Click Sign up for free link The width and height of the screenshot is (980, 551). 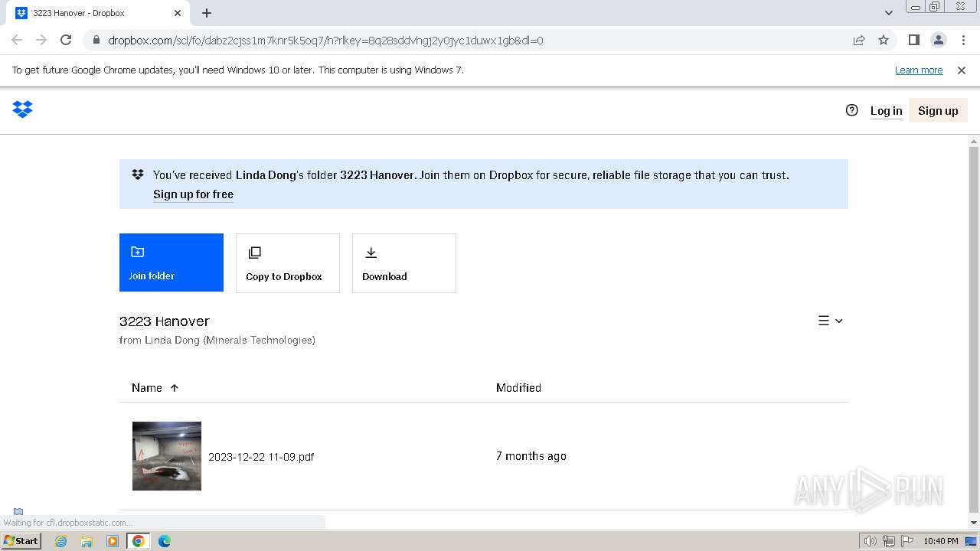pos(193,194)
